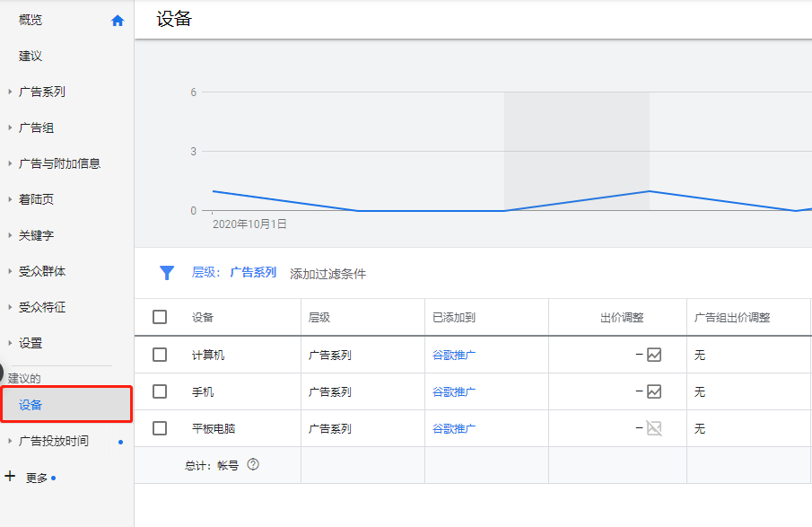
Task: Click the chart data point at 2020年10月1日
Action: coord(214,191)
